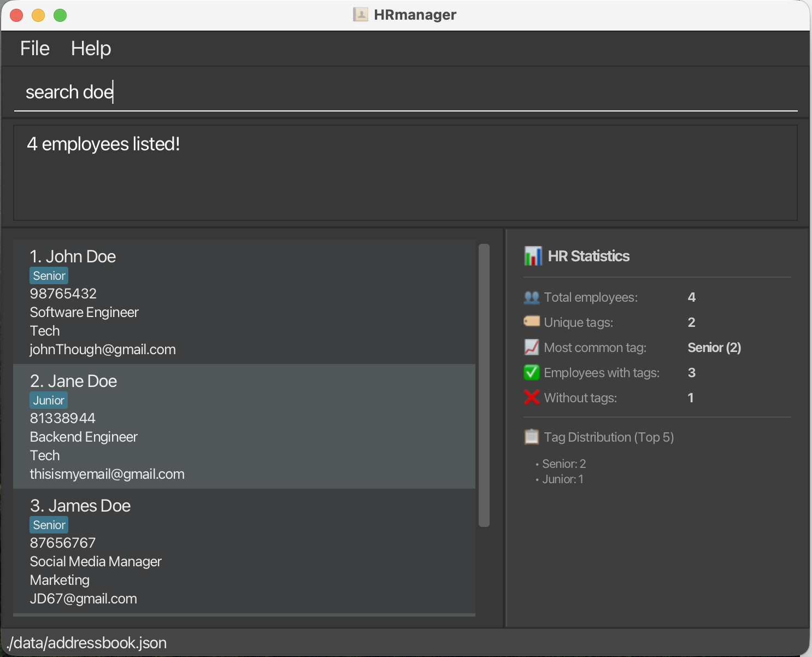Click the HR Statistics bar chart icon
The image size is (812, 657).
tap(532, 256)
